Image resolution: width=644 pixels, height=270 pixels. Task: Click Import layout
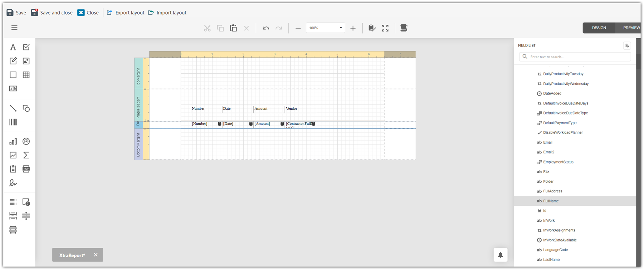click(167, 13)
